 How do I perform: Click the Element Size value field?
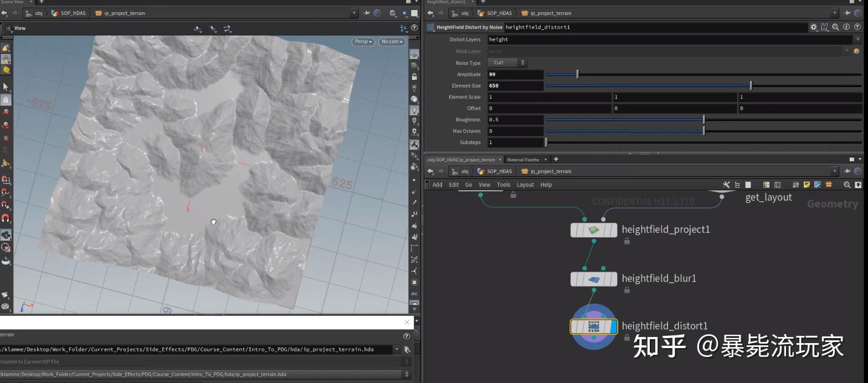click(515, 86)
